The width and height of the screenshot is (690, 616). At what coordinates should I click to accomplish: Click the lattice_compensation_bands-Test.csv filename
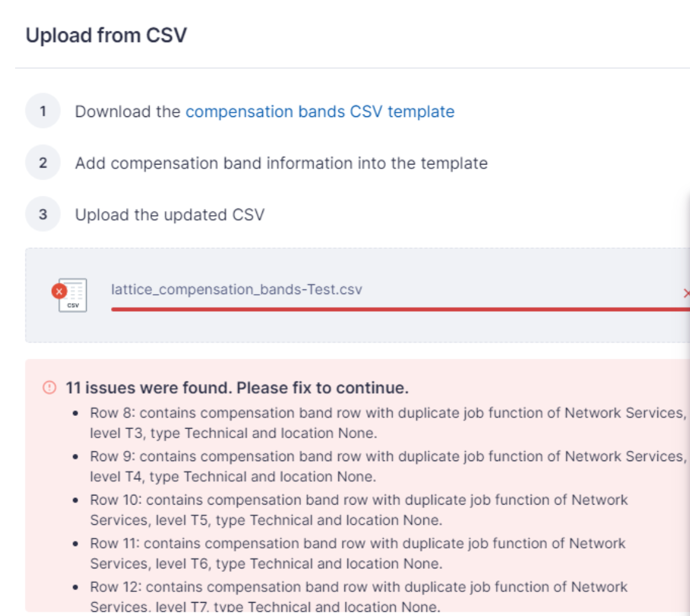[236, 289]
